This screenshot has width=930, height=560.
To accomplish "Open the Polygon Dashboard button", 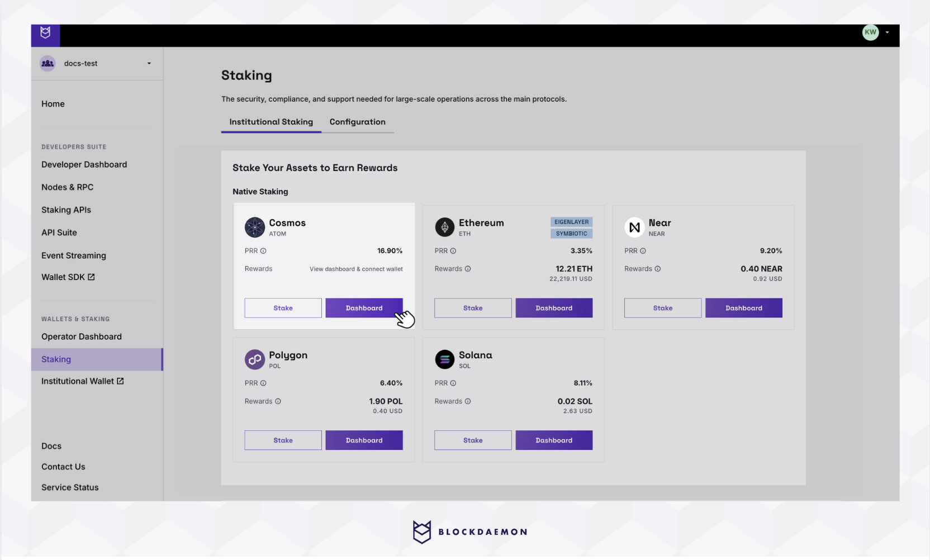I will click(x=364, y=440).
